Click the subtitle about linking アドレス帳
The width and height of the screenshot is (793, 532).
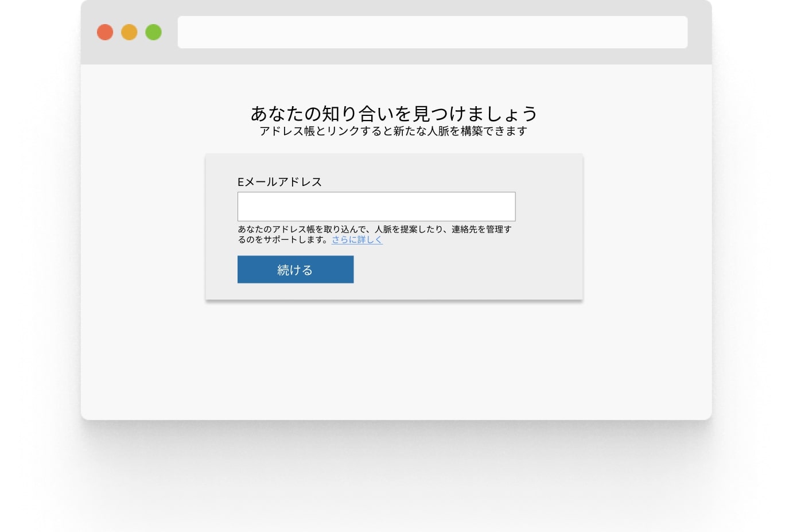pyautogui.click(x=393, y=131)
